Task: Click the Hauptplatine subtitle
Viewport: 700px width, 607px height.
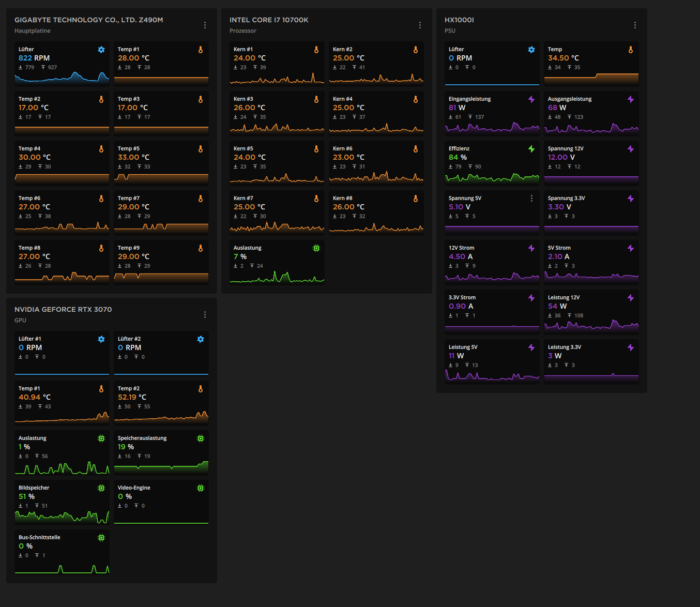Action: [x=33, y=31]
